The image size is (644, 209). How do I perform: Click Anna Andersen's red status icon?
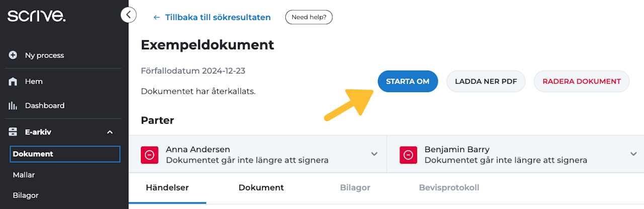click(149, 155)
